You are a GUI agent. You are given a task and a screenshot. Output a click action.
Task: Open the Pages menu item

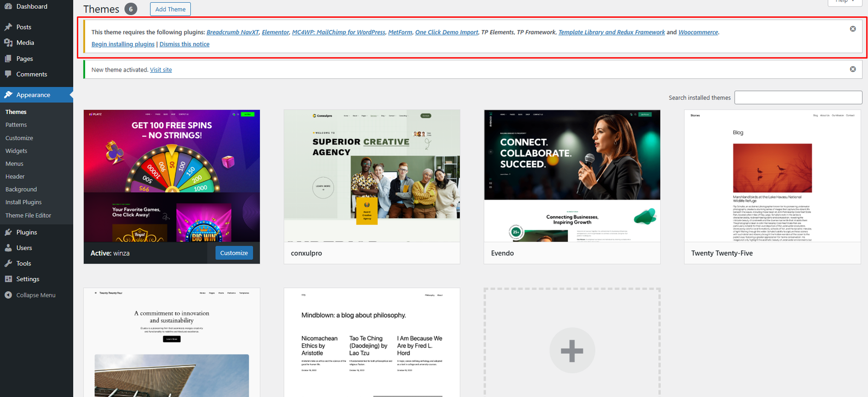36,59
